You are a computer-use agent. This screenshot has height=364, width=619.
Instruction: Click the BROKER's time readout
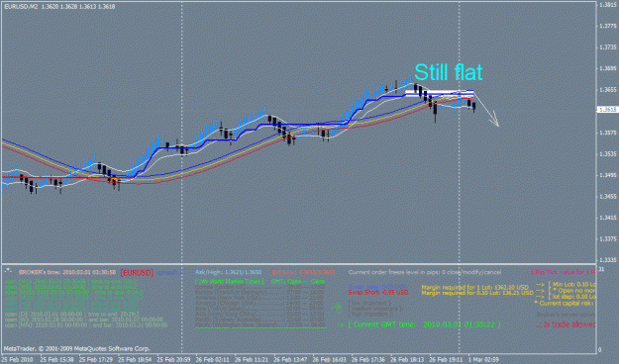point(67,273)
